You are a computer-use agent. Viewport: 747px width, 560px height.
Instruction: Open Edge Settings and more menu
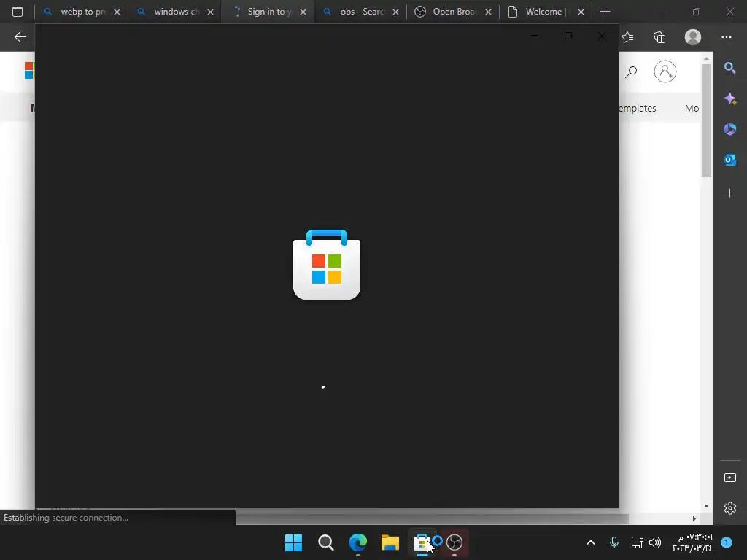727,37
